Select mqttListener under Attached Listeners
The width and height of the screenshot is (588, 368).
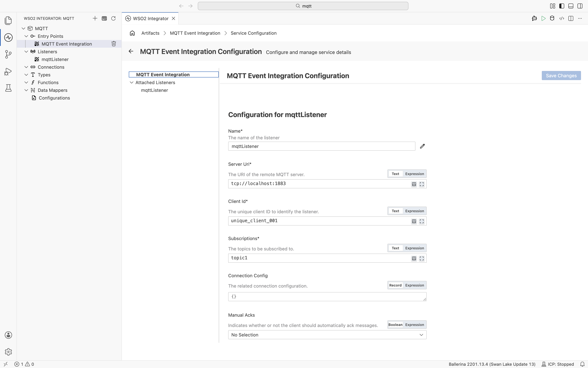155,90
